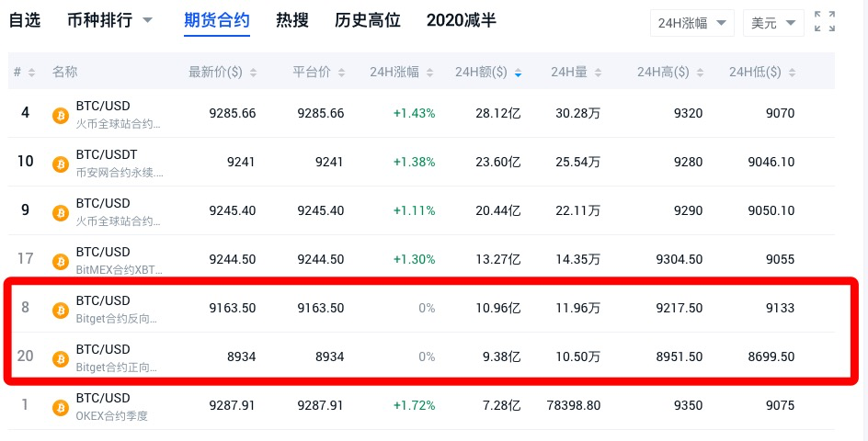Click Bitcoin icon in 火币全球站 rank 4 row

[x=61, y=116]
